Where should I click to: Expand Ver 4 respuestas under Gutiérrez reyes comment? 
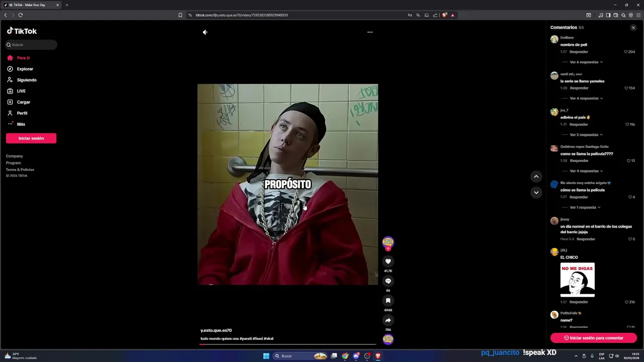[586, 171]
